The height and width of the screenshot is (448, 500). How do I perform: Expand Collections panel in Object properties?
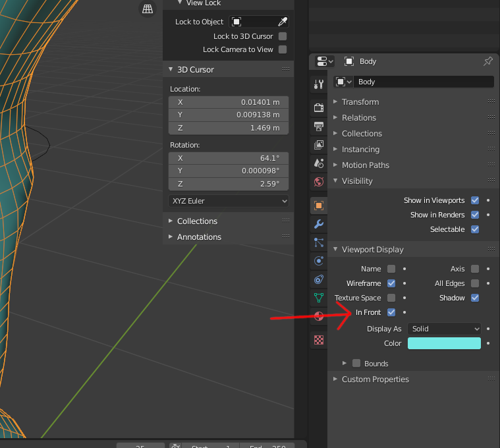pos(335,133)
